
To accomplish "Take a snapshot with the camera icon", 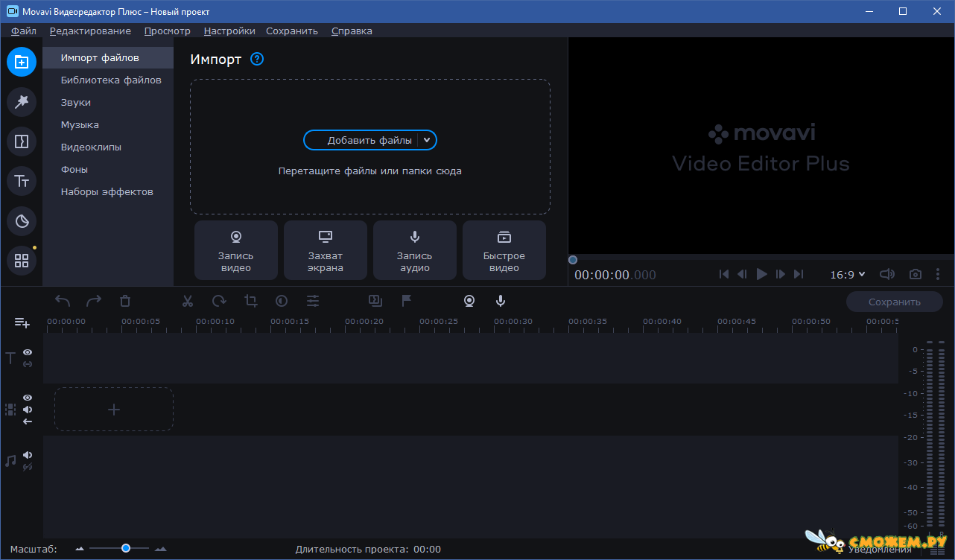I will [916, 274].
